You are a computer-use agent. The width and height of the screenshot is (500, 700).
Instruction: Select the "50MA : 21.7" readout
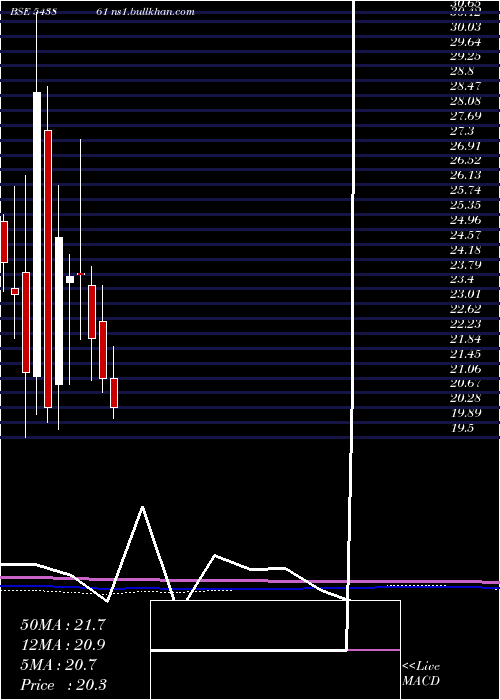point(63,625)
